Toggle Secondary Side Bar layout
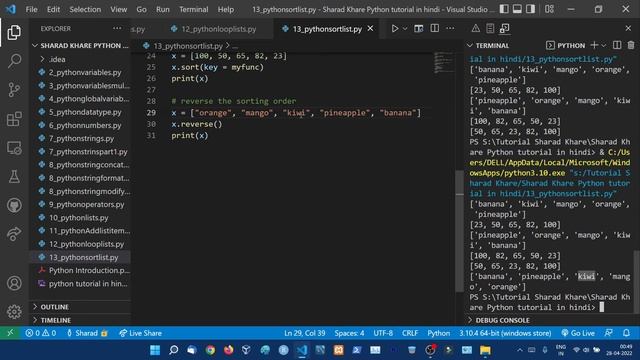The width and height of the screenshot is (640, 360). pyautogui.click(x=530, y=9)
